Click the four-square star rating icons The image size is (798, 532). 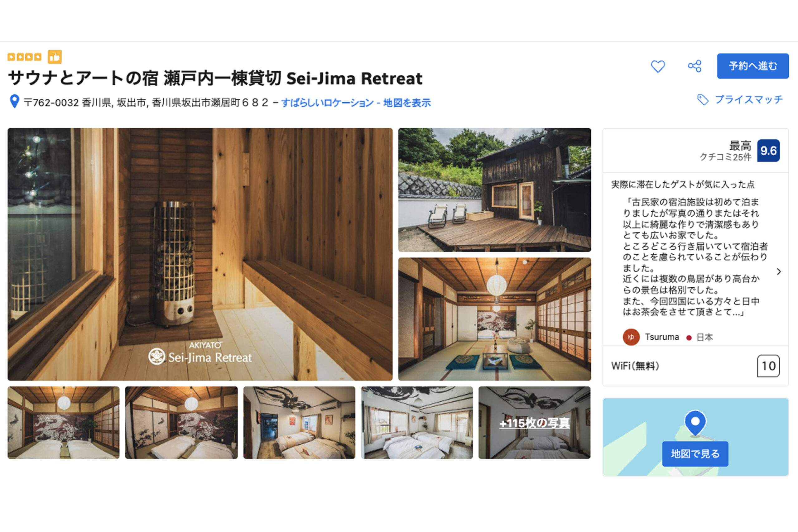point(24,57)
